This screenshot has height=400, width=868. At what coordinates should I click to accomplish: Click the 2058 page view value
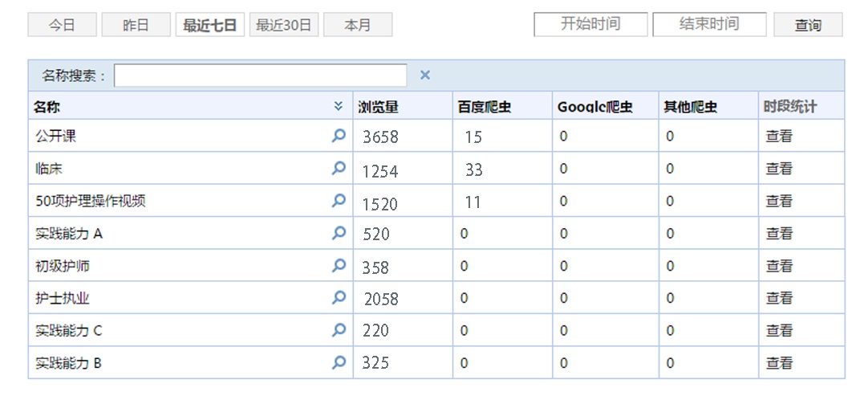[x=381, y=299]
